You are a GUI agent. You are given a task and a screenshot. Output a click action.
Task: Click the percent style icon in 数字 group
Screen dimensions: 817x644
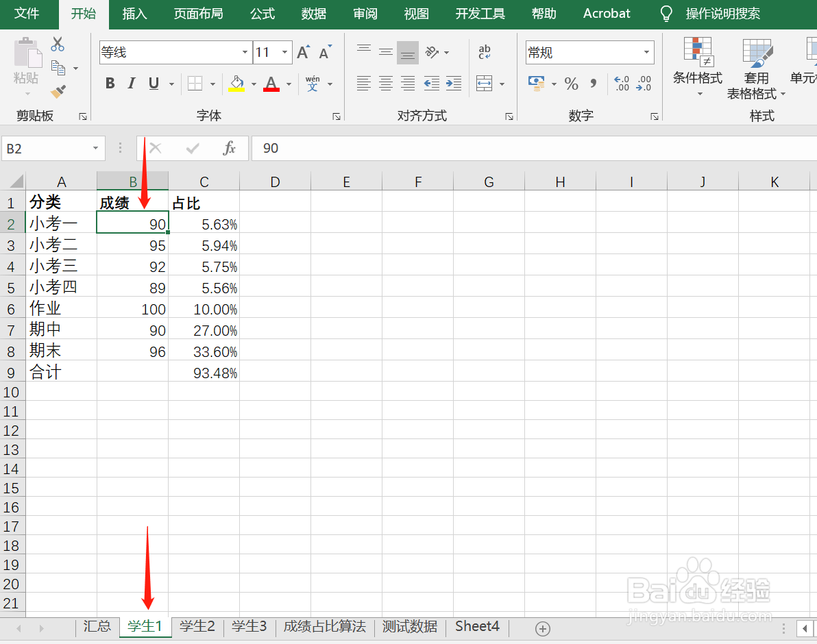[572, 84]
